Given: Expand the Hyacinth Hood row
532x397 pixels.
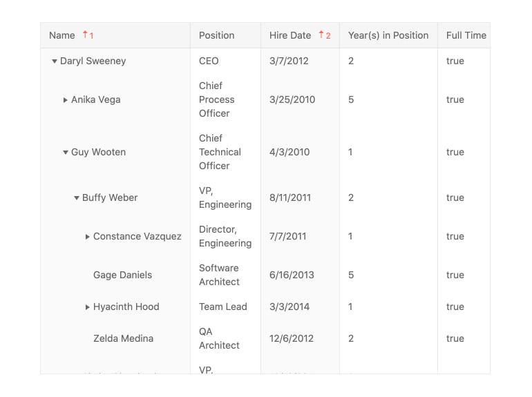Looking at the screenshot, I should (x=88, y=307).
